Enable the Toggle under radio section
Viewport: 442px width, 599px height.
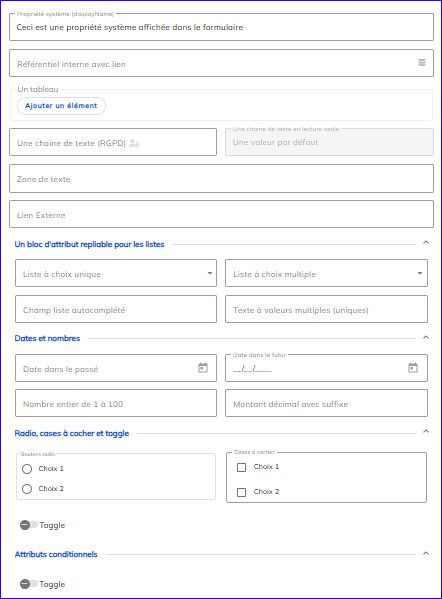click(29, 525)
